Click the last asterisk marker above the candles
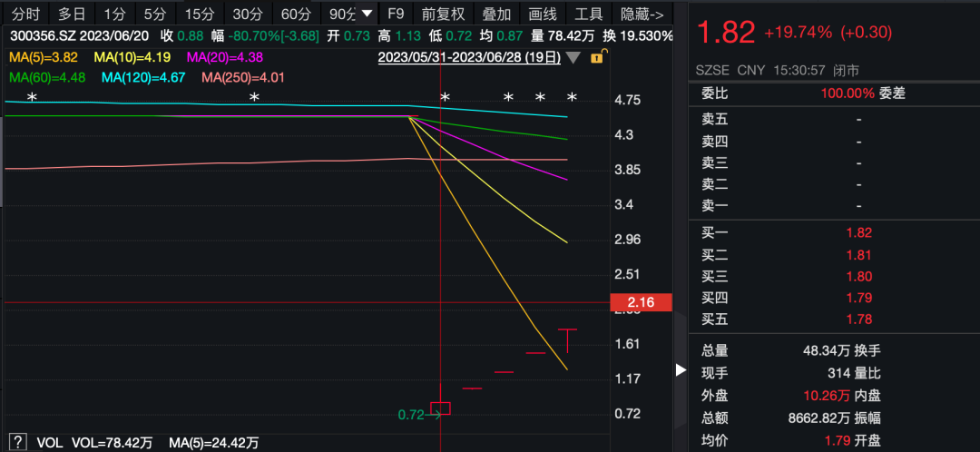The height and width of the screenshot is (452, 980). 572,97
